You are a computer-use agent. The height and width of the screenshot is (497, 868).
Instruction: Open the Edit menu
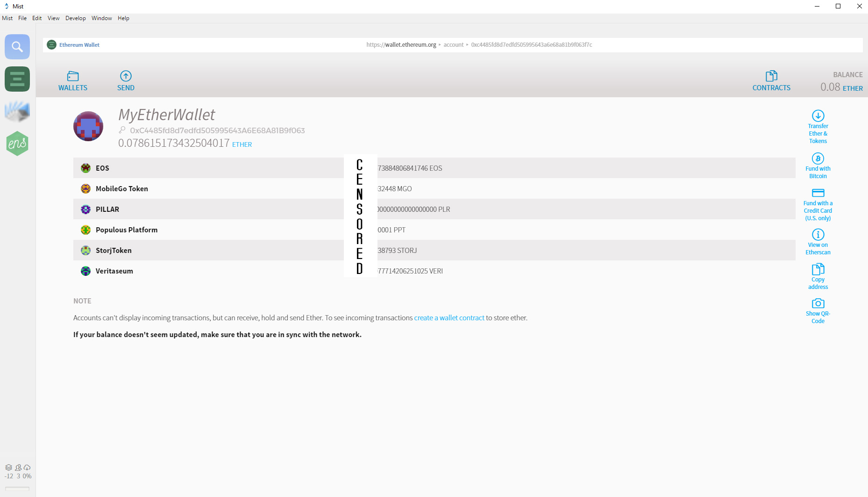click(37, 18)
